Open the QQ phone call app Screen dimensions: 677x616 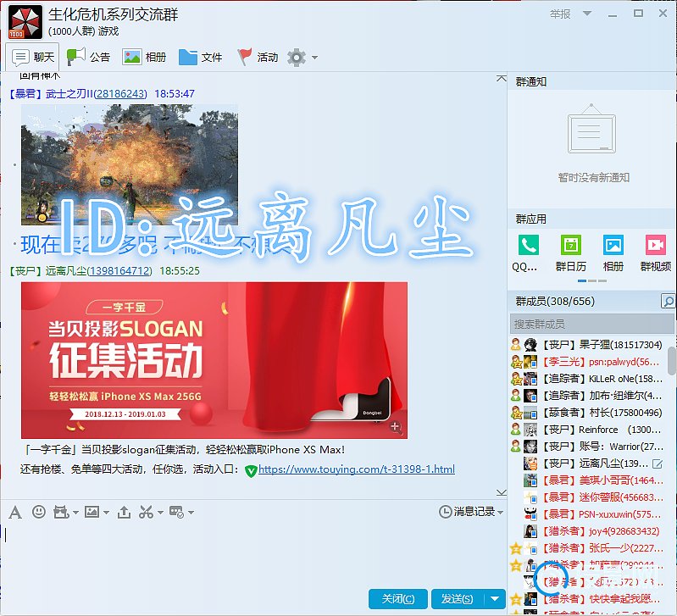click(529, 245)
